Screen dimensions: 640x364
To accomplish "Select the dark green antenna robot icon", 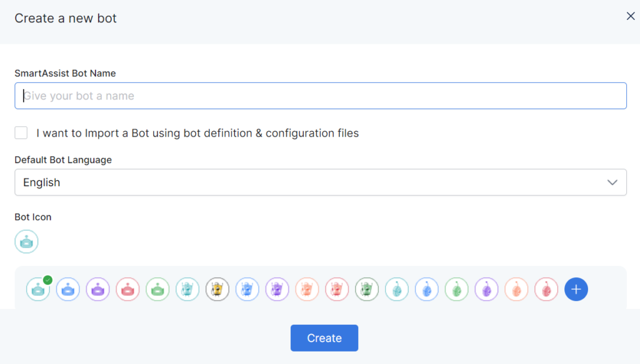I will point(367,289).
